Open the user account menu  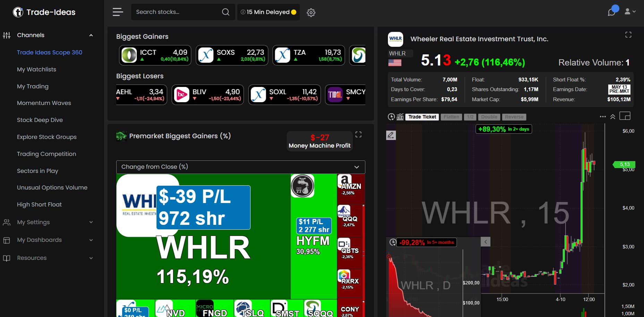tap(630, 11)
